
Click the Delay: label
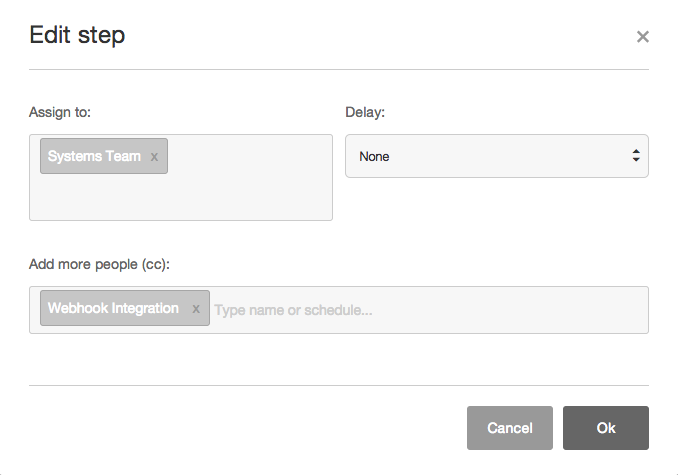365,112
